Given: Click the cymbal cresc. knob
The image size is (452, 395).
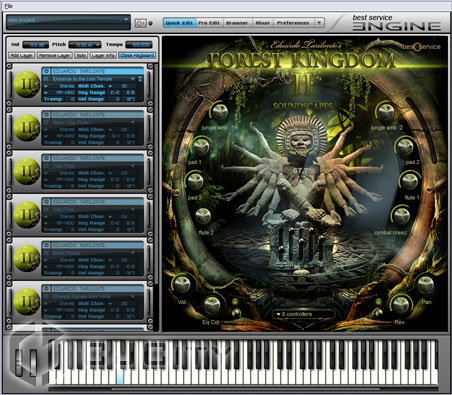Looking at the screenshot, I should pyautogui.click(x=402, y=215).
